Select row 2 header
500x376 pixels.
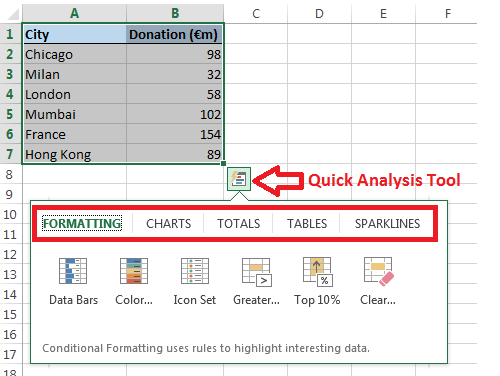(x=10, y=54)
